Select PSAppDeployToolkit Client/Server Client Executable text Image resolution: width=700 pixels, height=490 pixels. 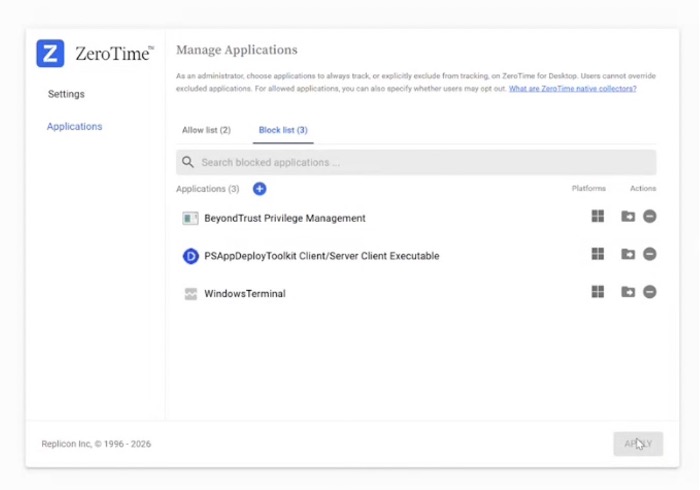click(x=322, y=256)
